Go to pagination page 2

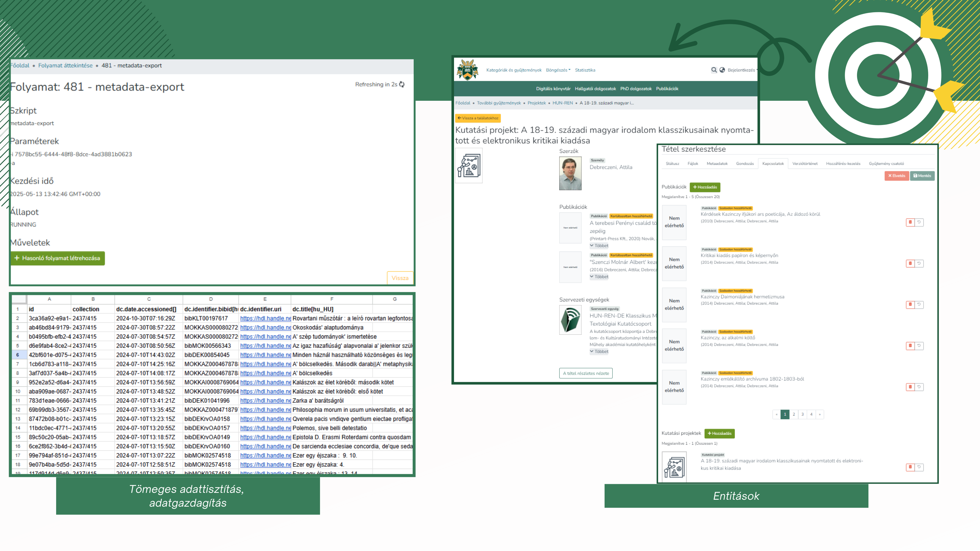794,414
